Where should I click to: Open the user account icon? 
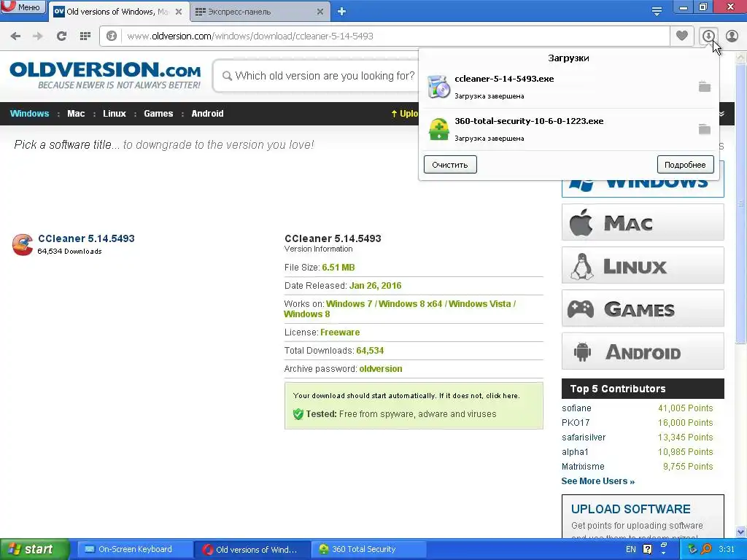(732, 36)
